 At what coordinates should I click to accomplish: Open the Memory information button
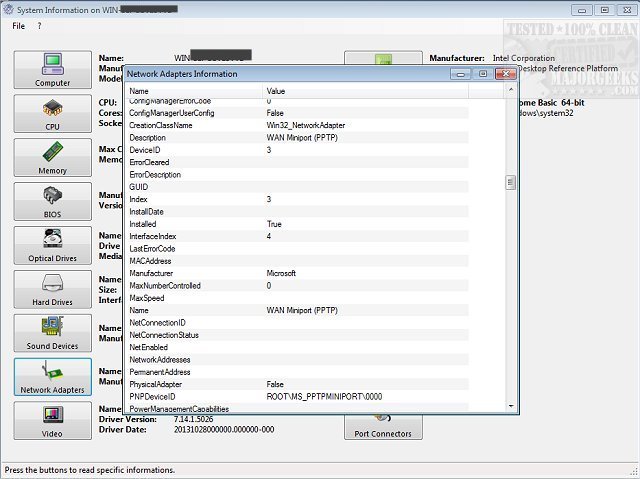pyautogui.click(x=53, y=157)
